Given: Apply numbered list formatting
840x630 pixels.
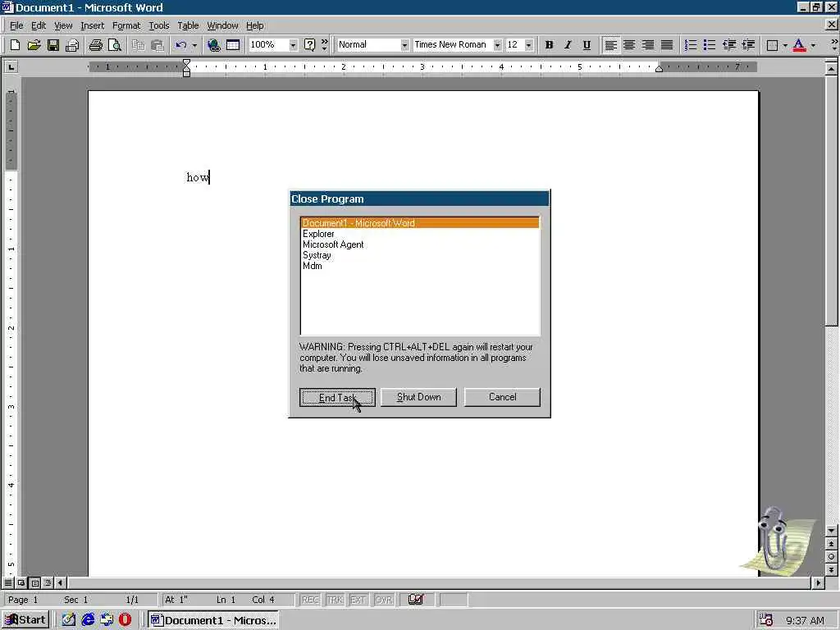Looking at the screenshot, I should click(691, 45).
